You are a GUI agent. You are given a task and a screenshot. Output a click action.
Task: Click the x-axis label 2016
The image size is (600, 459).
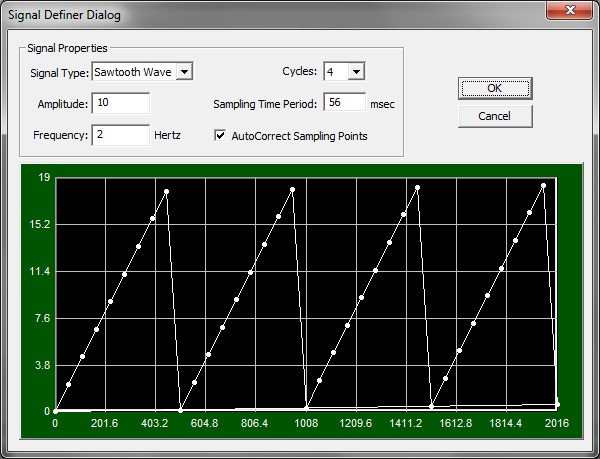[557, 423]
